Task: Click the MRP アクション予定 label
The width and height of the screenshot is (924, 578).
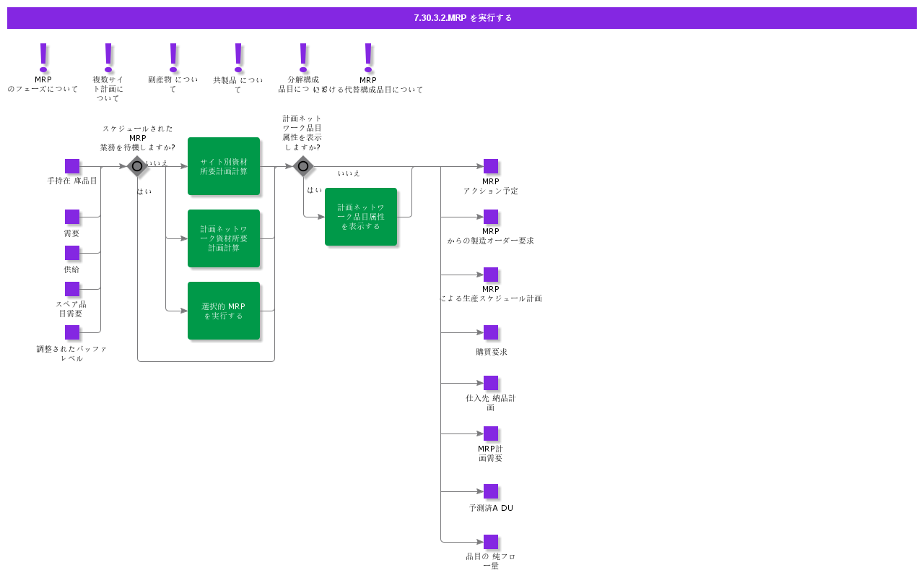Action: point(491,186)
